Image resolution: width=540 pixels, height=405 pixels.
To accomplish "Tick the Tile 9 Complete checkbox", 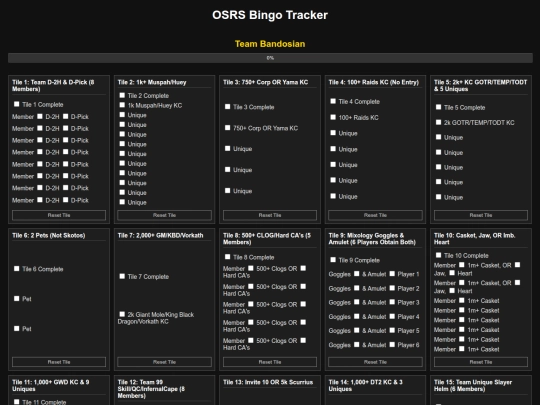I will [333, 260].
